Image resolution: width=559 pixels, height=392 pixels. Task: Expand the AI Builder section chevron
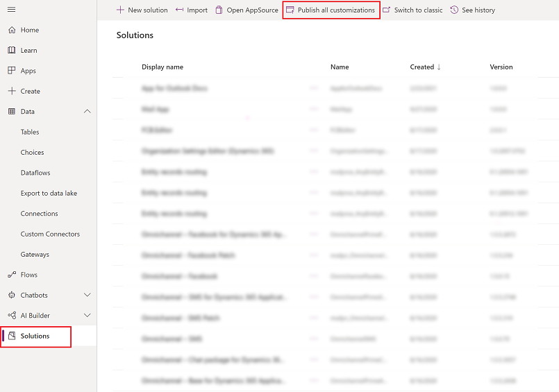(87, 316)
